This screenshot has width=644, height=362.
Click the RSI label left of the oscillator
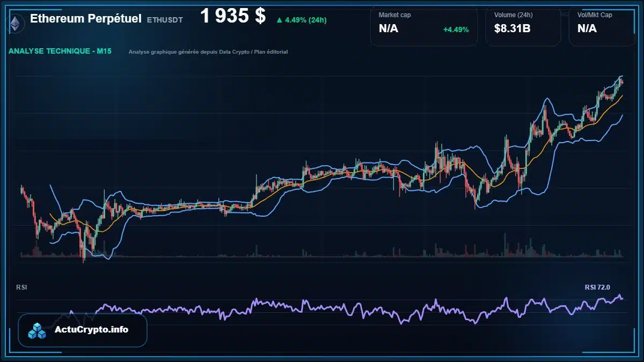(21, 287)
